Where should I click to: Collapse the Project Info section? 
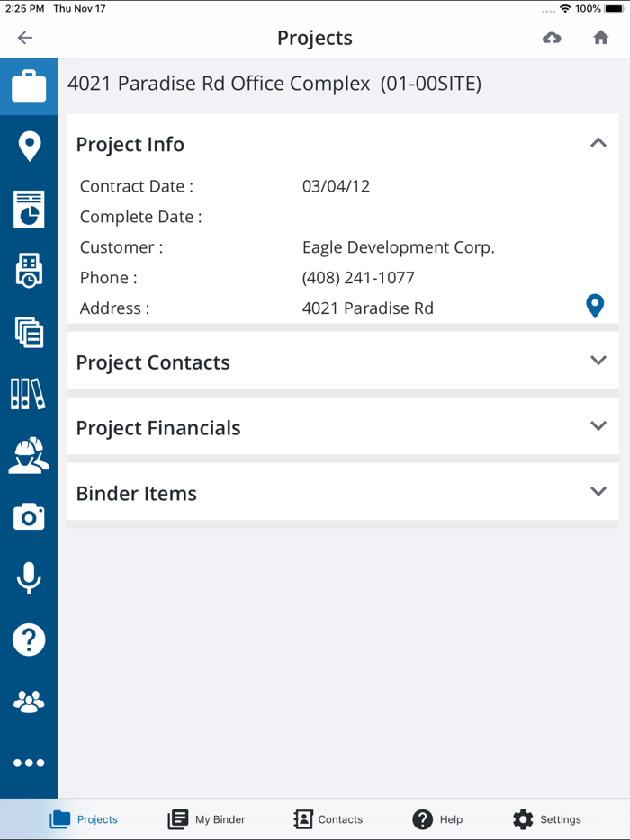click(598, 142)
